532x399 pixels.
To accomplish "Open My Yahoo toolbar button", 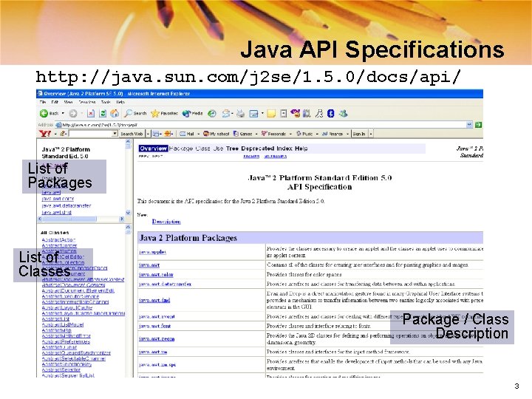I will [x=216, y=134].
